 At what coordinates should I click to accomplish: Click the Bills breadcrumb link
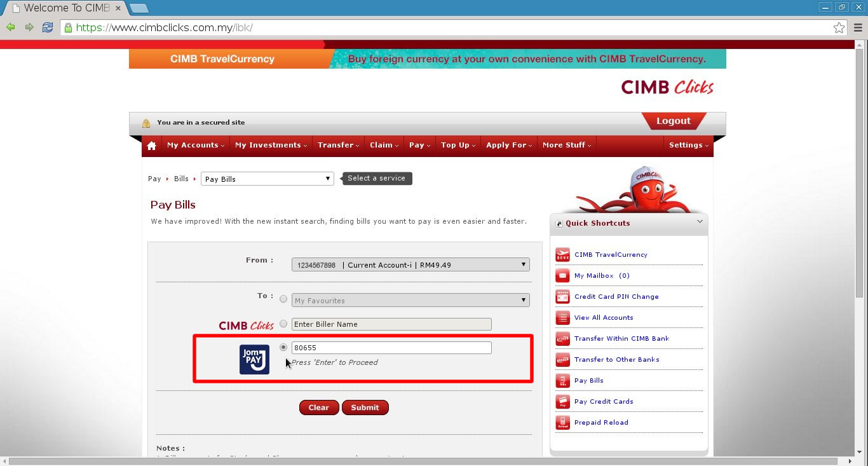(x=182, y=179)
